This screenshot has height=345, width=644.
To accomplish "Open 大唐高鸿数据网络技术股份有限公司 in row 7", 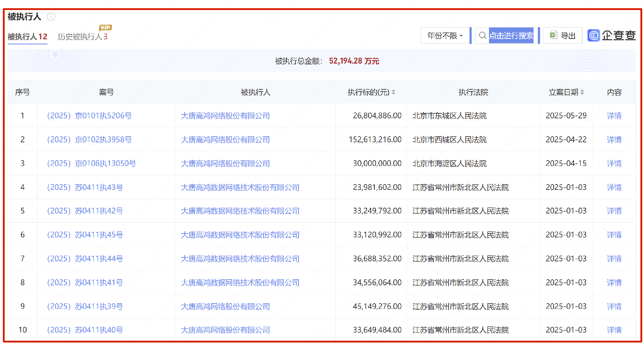I will [240, 259].
